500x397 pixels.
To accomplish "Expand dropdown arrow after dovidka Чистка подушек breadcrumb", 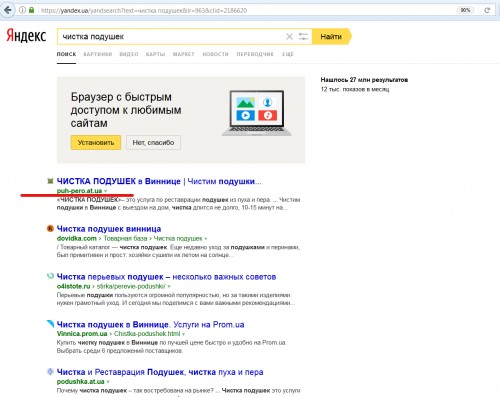I will (206, 239).
